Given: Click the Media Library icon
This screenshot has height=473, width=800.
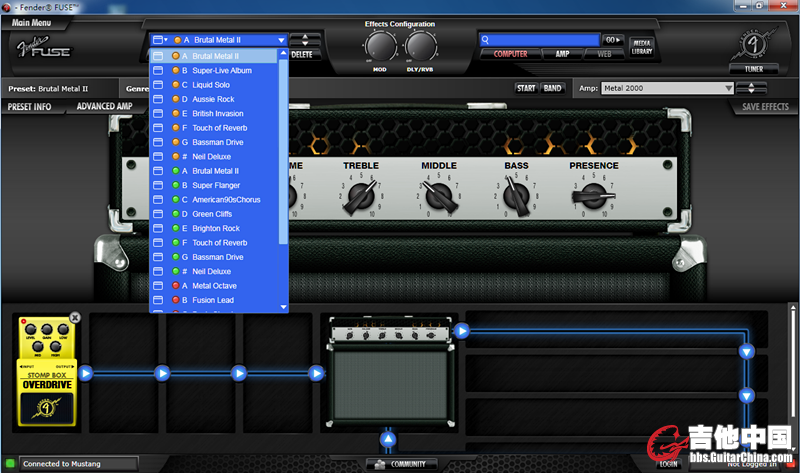Looking at the screenshot, I should point(642,47).
